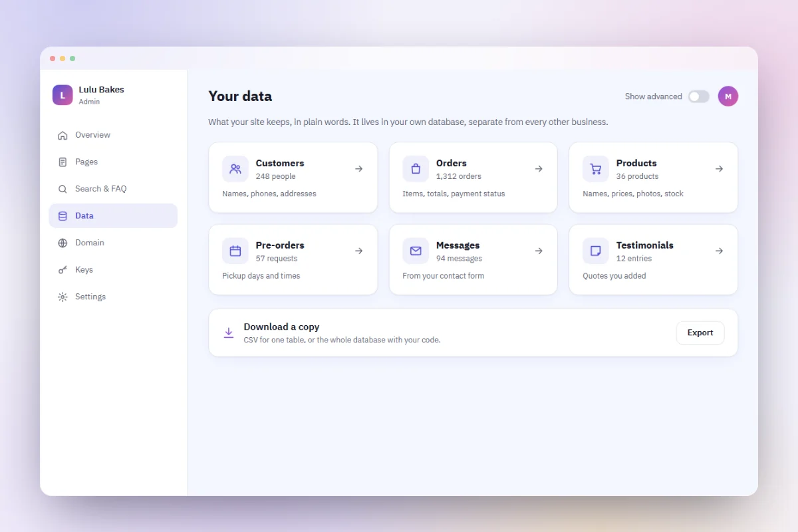The width and height of the screenshot is (798, 532).
Task: Click the 'Admin' role label
Action: coord(89,102)
